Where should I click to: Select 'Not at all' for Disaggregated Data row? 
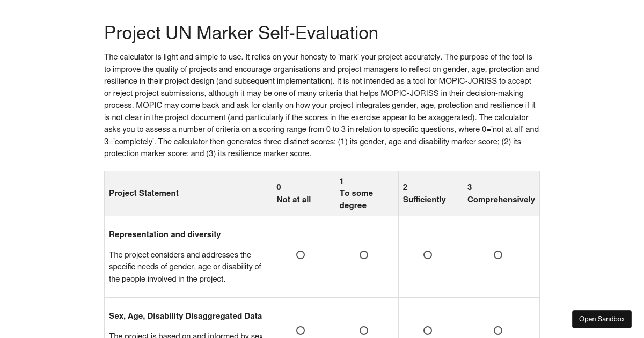[301, 330]
